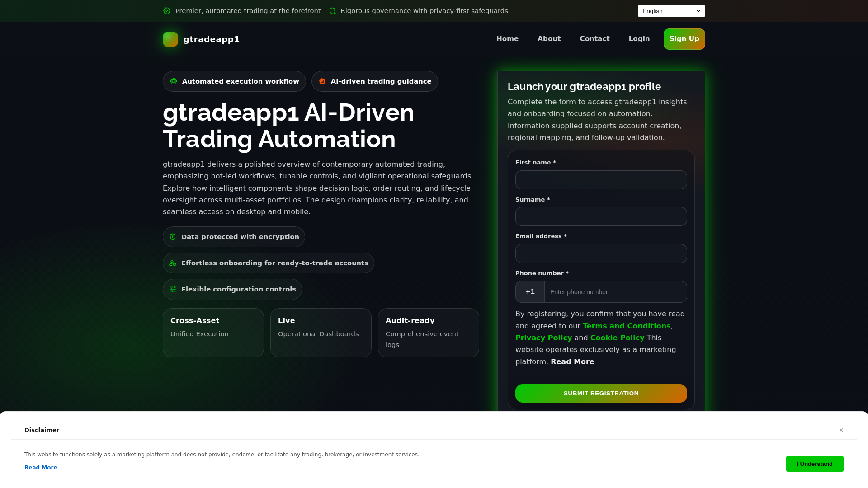The height and width of the screenshot is (488, 868).
Task: Click the chip icon in AI-driven trading guidance
Action: point(322,81)
